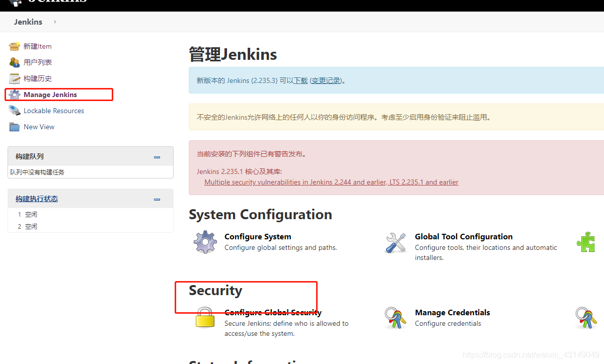Image resolution: width=604 pixels, height=364 pixels.
Task: Open Global Tool Configuration
Action: point(464,236)
